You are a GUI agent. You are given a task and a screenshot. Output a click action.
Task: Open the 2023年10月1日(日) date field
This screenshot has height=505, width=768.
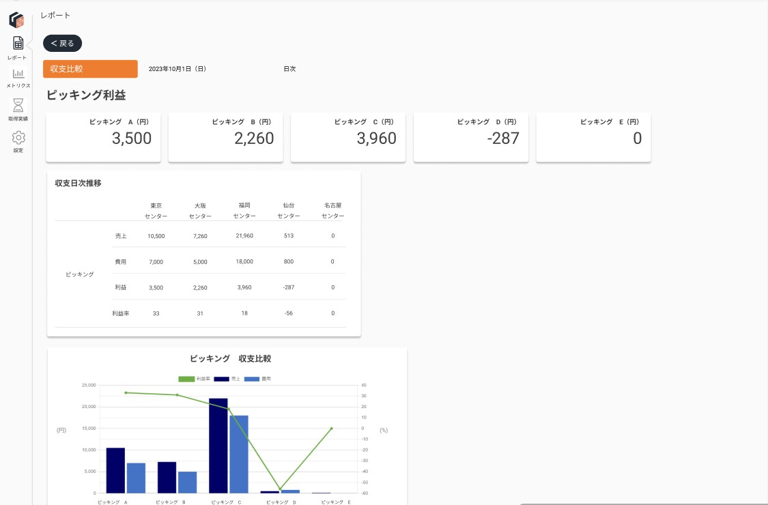tap(177, 69)
